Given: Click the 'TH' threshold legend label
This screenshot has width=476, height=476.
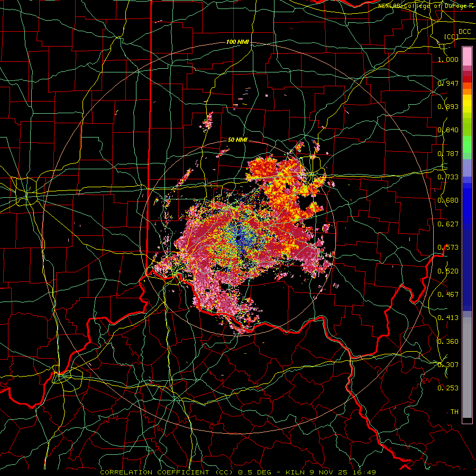Looking at the screenshot, I should (454, 412).
